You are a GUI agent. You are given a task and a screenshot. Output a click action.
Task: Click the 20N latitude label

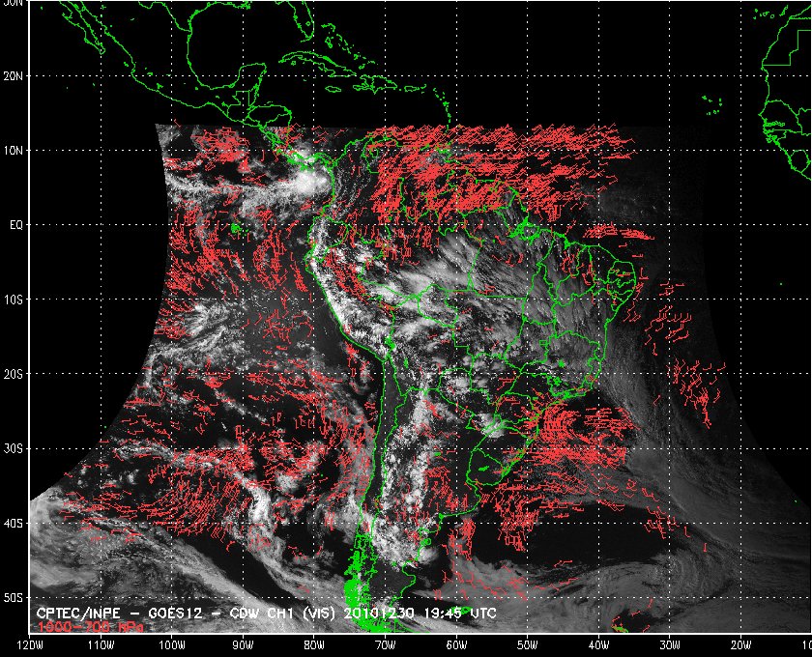(x=13, y=76)
